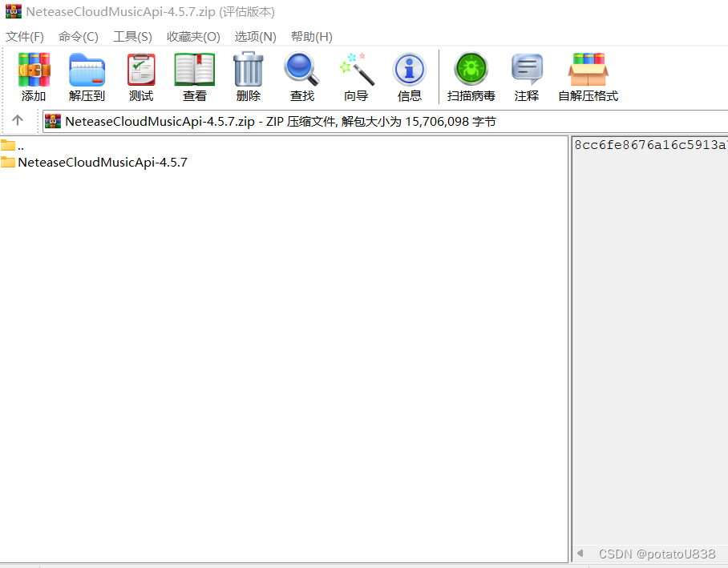Open the 文件(F) menu
Screen dimensions: 728x568
click(25, 37)
